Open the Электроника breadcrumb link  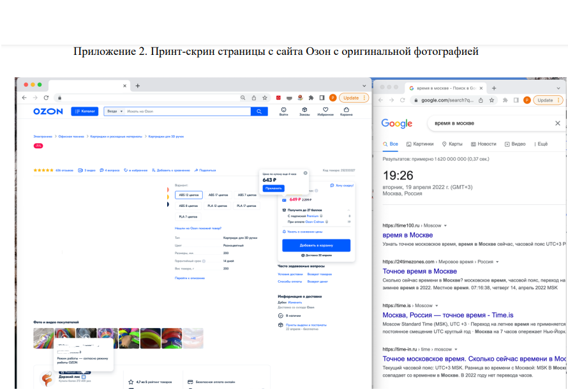[43, 137]
